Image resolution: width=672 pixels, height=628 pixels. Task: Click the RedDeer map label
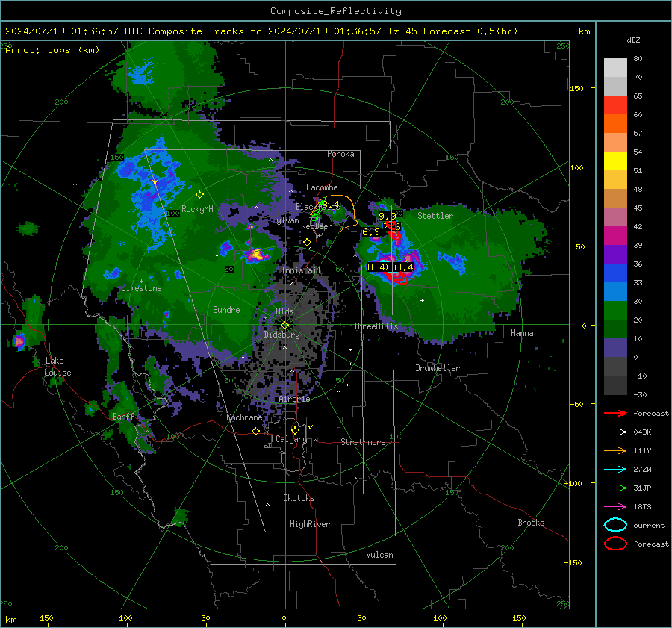tap(317, 226)
